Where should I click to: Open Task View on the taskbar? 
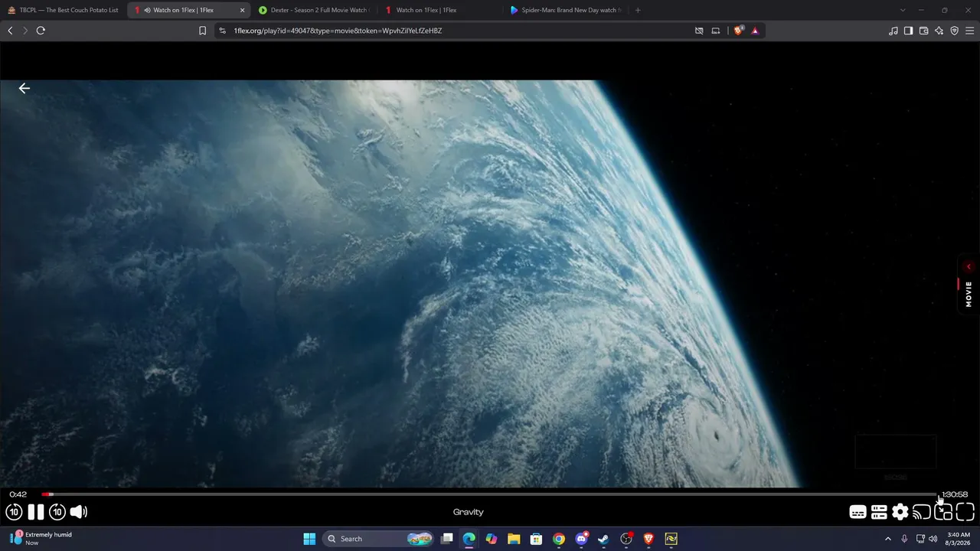(447, 539)
